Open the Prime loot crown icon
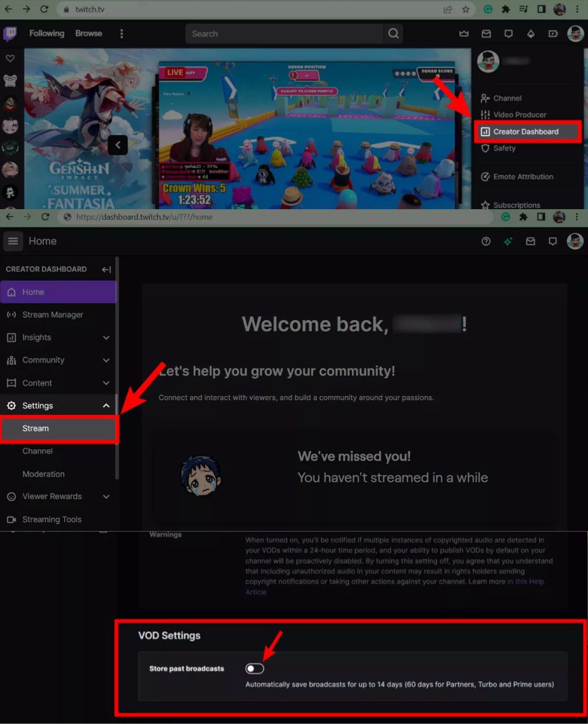 coord(464,34)
